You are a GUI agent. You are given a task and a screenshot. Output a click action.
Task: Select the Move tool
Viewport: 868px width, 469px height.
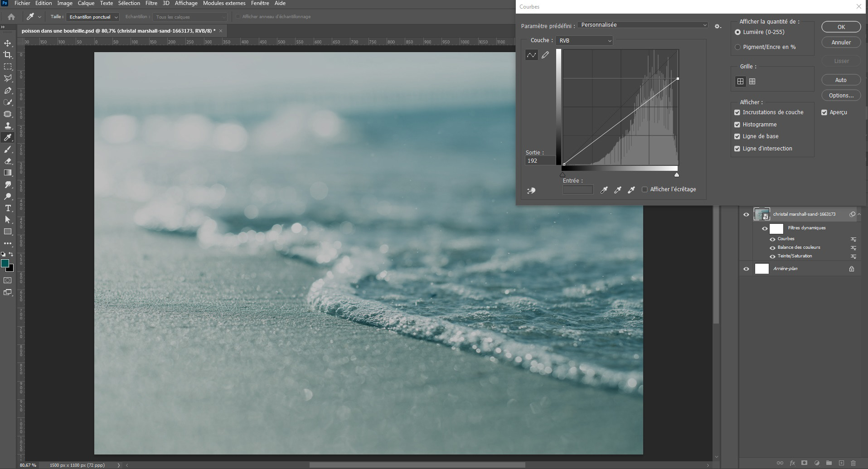tap(8, 43)
